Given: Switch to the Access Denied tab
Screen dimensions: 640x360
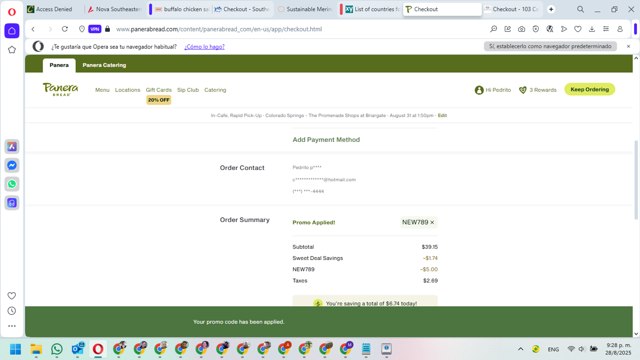Looking at the screenshot, I should (53, 9).
